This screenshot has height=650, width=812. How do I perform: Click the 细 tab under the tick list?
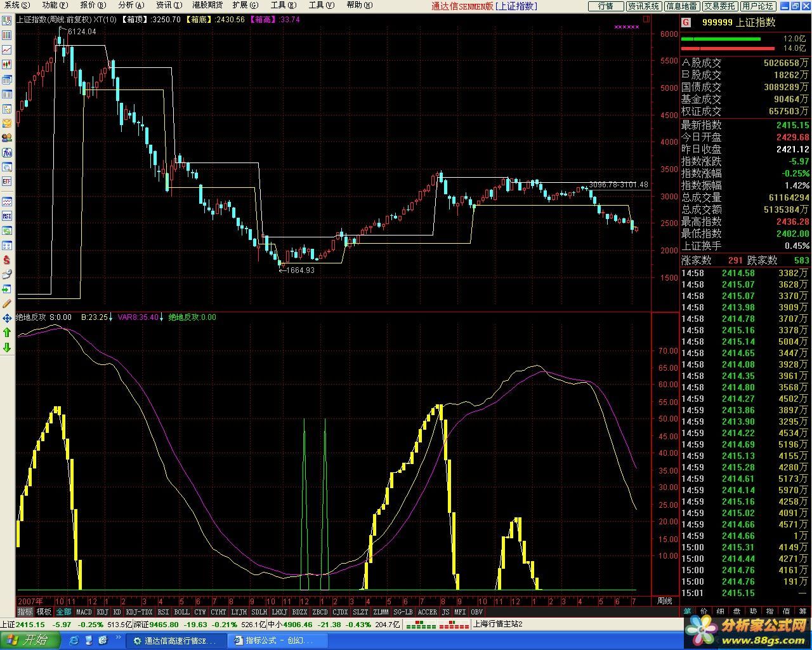click(721, 611)
